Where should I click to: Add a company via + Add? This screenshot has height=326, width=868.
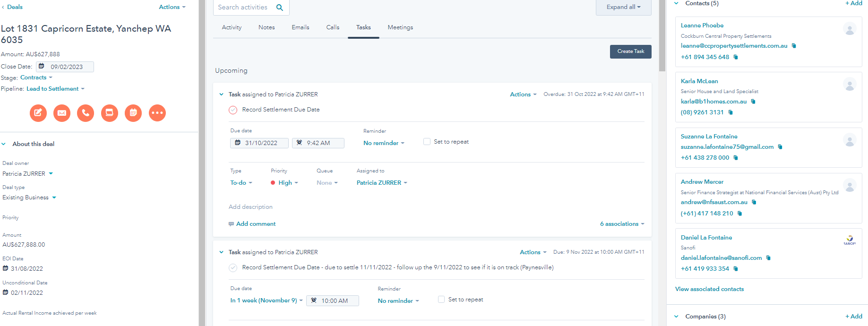(854, 317)
